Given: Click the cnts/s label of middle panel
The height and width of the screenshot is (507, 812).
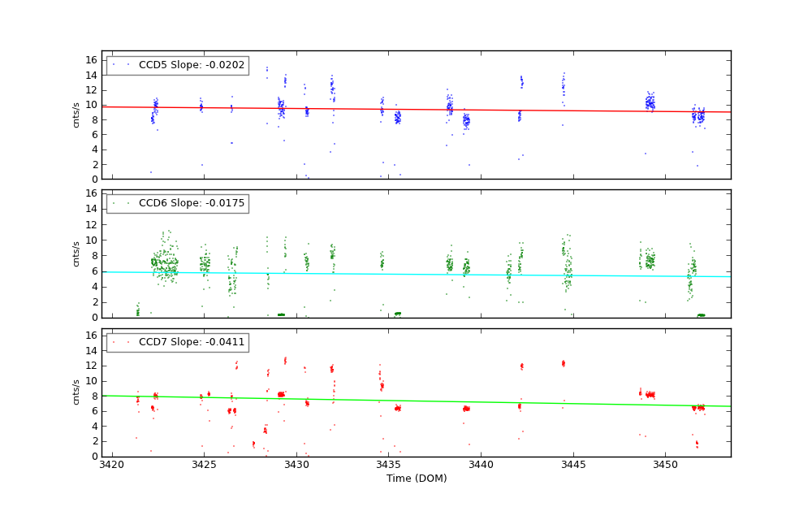Looking at the screenshot, I should pyautogui.click(x=76, y=253).
